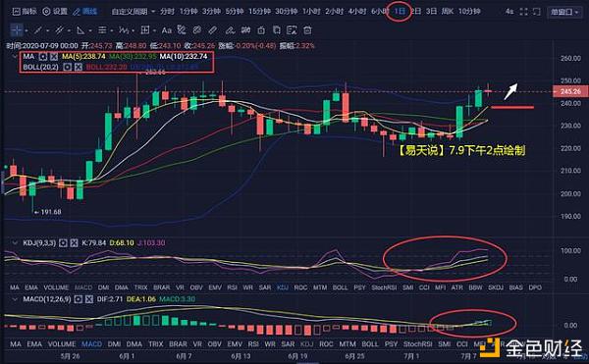Expand the wave tool dropdown arrow
The width and height of the screenshot is (589, 364).
pyautogui.click(x=133, y=30)
